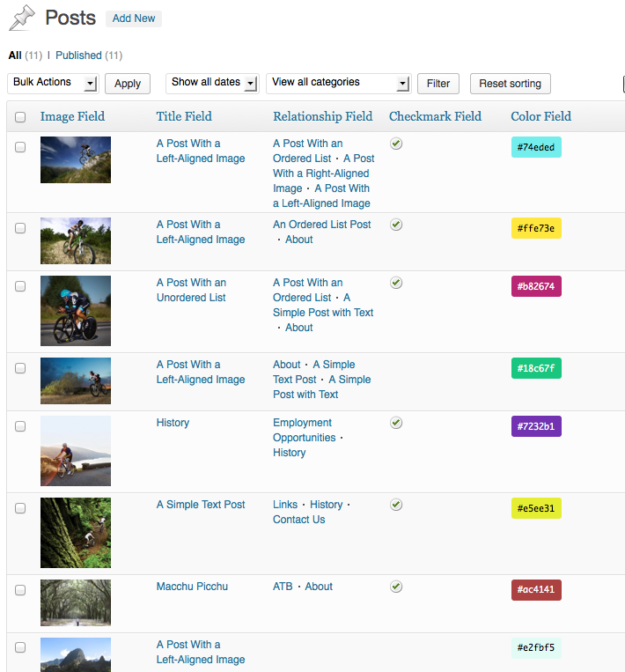
Task: Click the Add New button
Action: 134,18
